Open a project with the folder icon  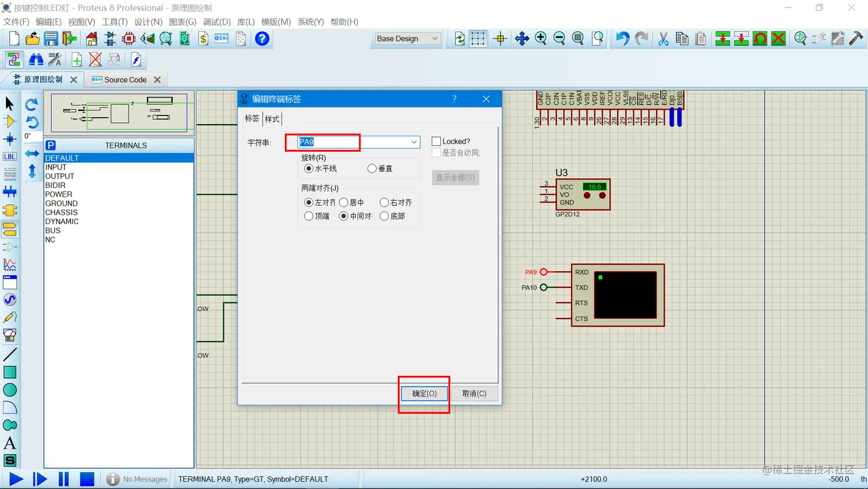pyautogui.click(x=32, y=38)
